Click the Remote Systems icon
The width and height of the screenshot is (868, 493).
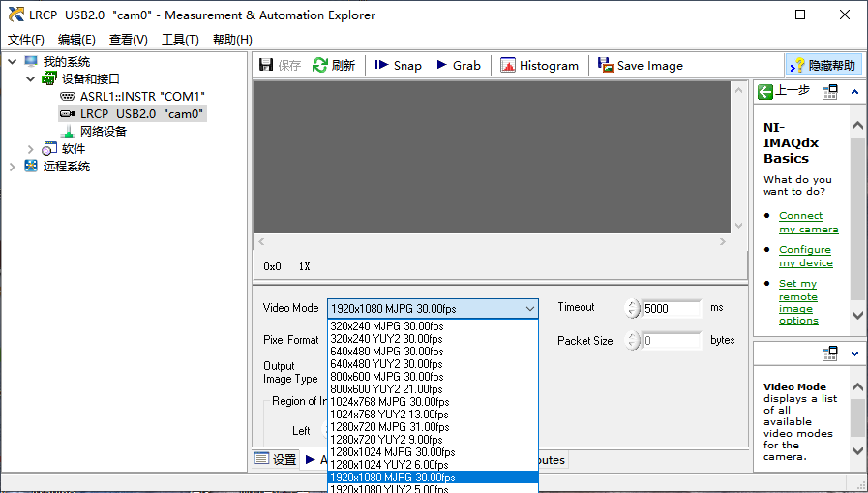(x=31, y=166)
